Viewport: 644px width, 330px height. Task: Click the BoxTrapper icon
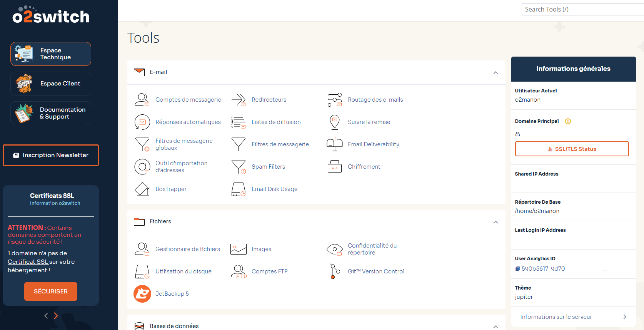(142, 189)
